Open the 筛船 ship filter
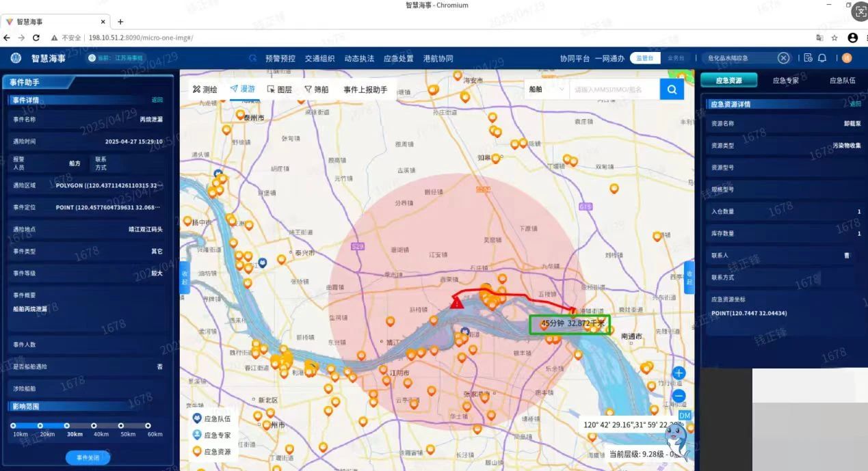This screenshot has height=471, width=868. [x=316, y=90]
